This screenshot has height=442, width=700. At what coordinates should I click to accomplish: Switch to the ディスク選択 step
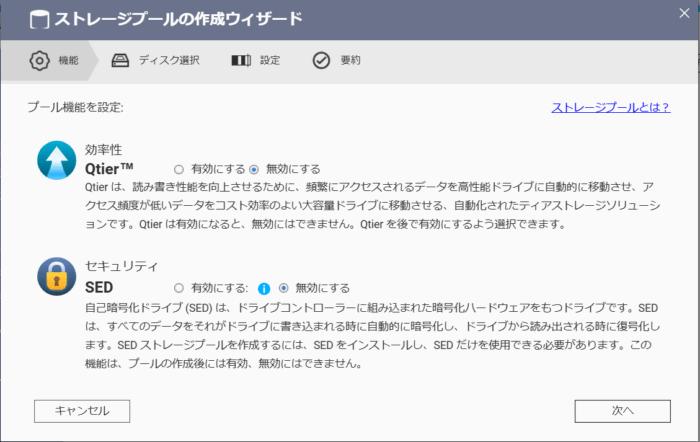pos(169,60)
